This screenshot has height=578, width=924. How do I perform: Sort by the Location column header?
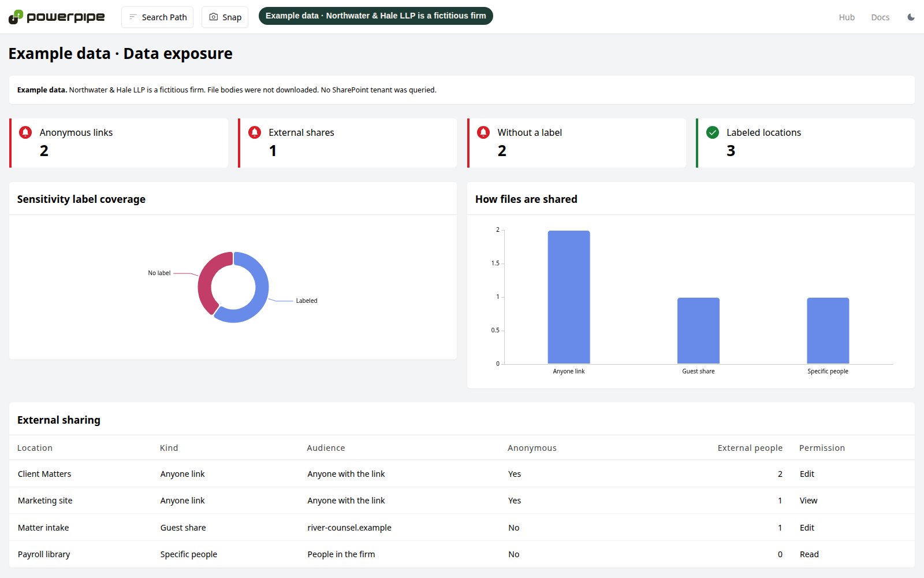(35, 448)
